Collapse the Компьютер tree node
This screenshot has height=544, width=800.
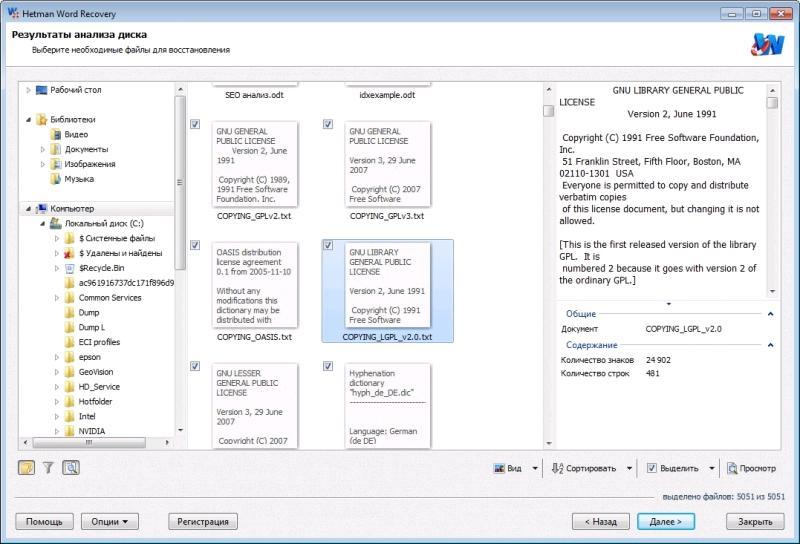29,208
